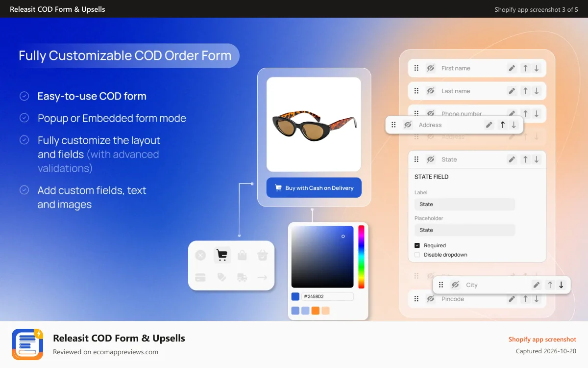This screenshot has width=588, height=368.
Task: Grab the Last name drag handle
Action: point(416,91)
